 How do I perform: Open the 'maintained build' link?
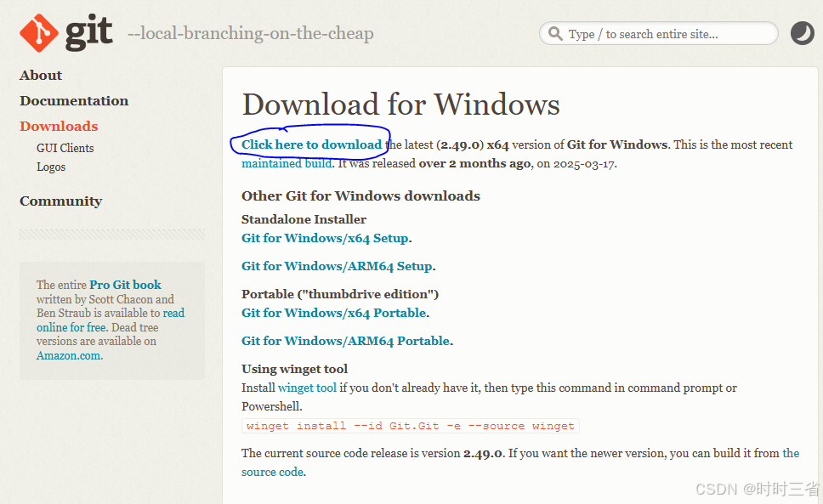287,164
